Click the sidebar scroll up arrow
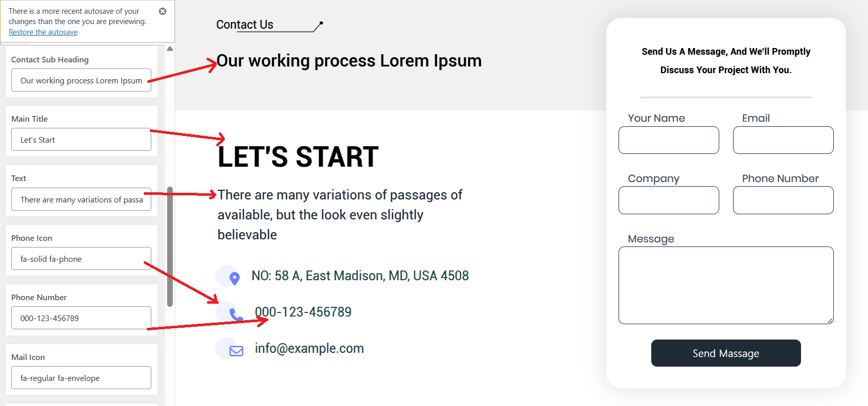 tap(170, 49)
